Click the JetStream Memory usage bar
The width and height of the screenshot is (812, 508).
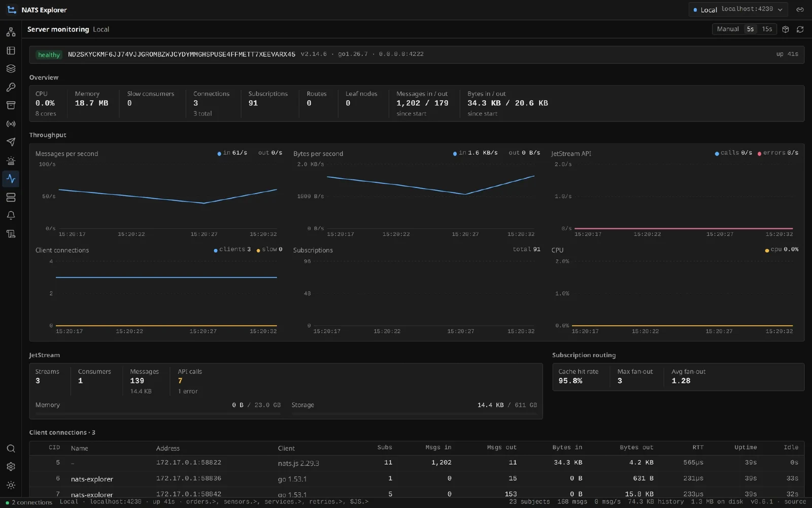pos(158,414)
